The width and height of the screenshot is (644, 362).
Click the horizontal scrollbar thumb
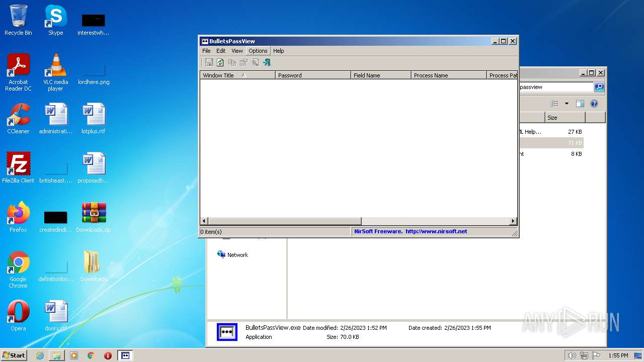(x=285, y=221)
